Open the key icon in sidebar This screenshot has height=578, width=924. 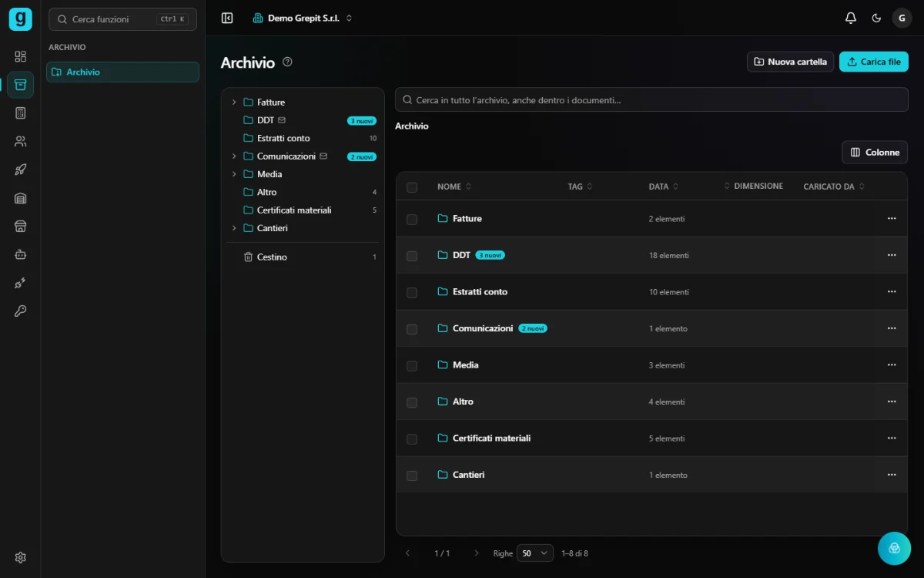pyautogui.click(x=21, y=311)
